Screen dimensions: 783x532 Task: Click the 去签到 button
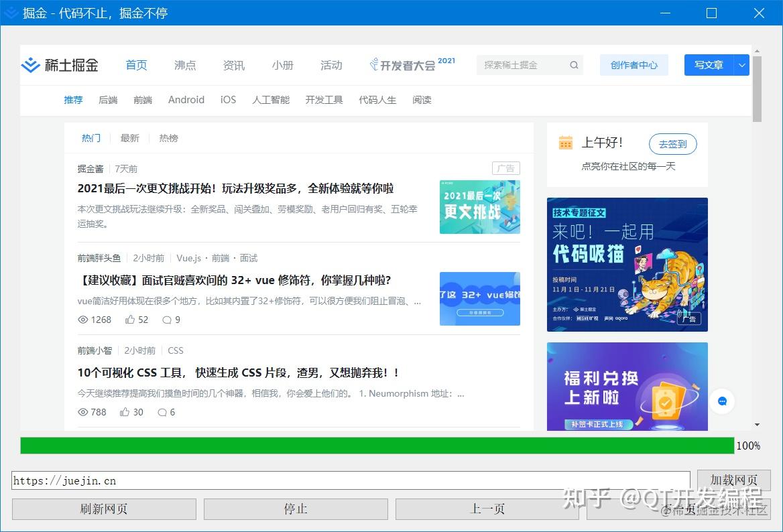[x=672, y=143]
